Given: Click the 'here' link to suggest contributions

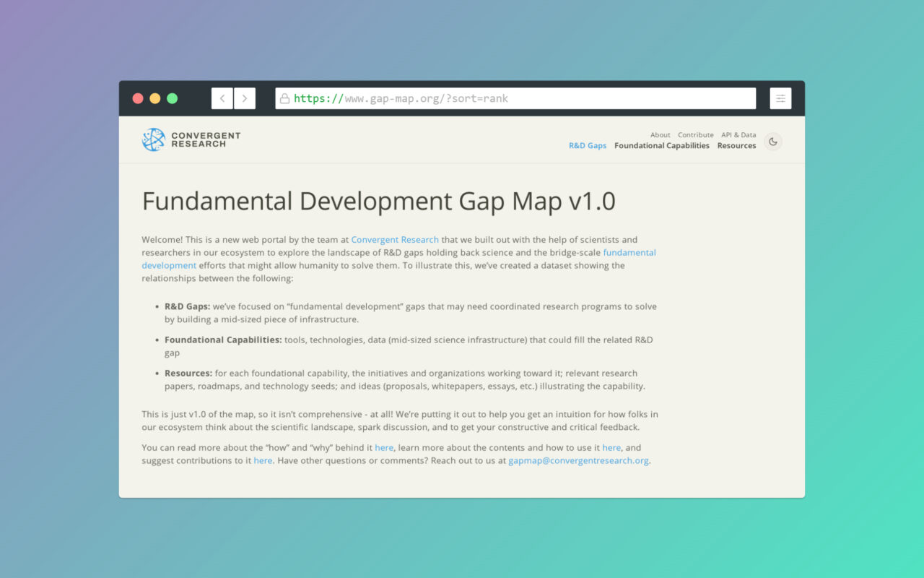Looking at the screenshot, I should (263, 460).
